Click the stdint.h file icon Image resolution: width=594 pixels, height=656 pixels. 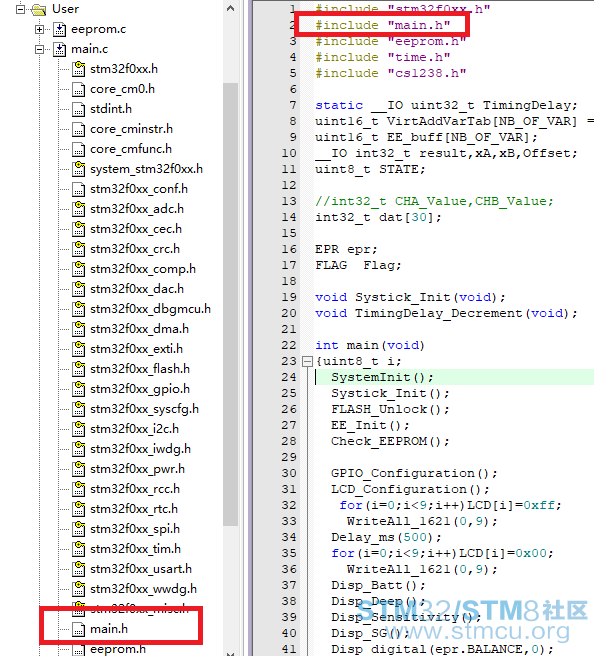coord(78,109)
